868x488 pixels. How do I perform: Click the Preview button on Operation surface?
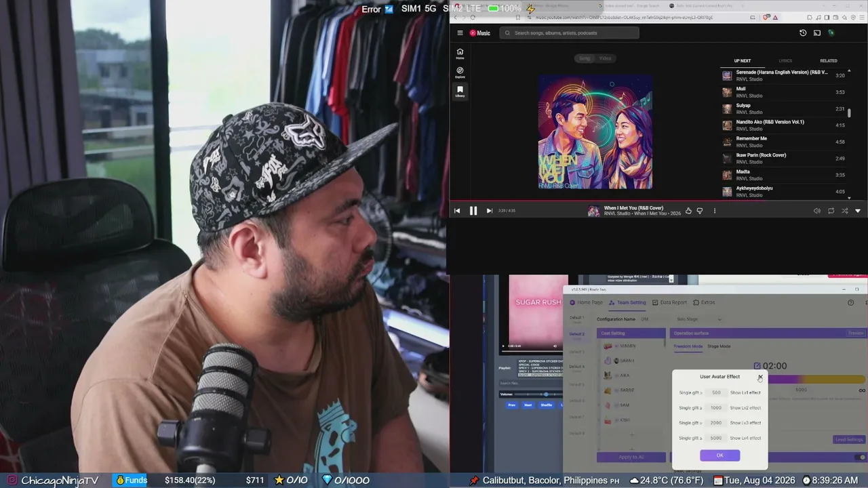[x=856, y=333]
